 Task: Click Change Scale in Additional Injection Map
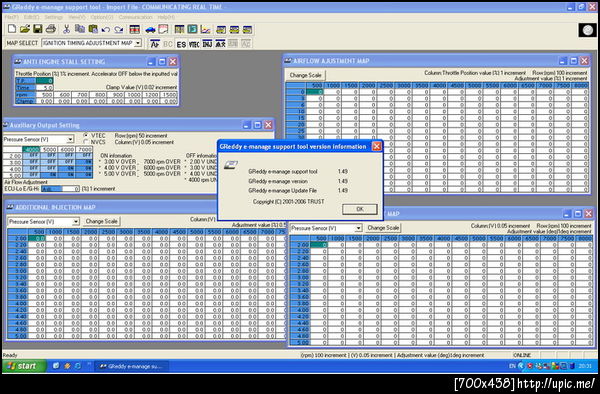(x=101, y=221)
